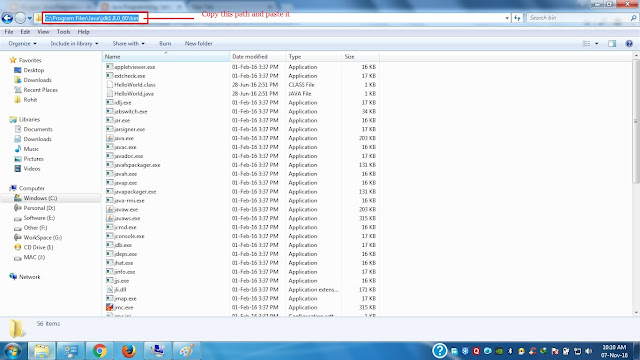Open the Share with dropdown

tap(129, 44)
